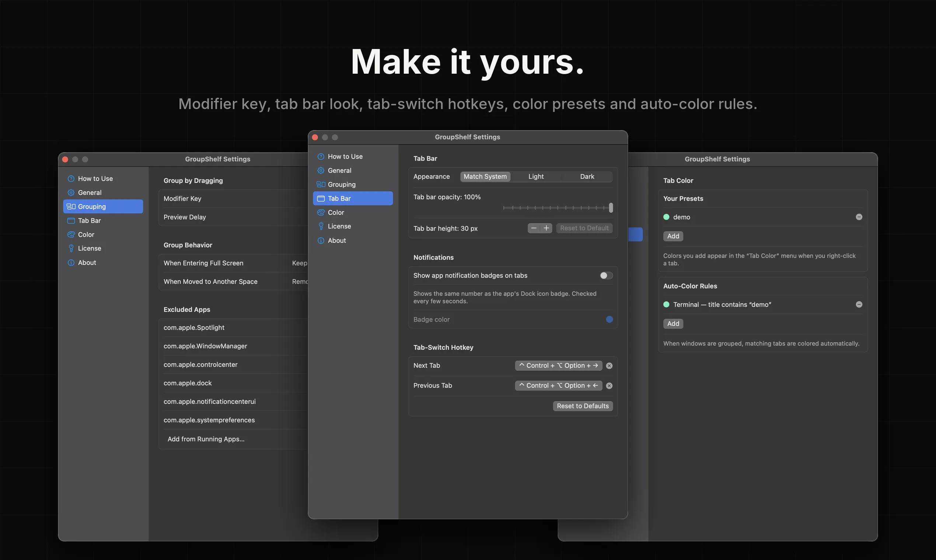
Task: Select the highlighted Grouping sidebar item
Action: pos(103,206)
